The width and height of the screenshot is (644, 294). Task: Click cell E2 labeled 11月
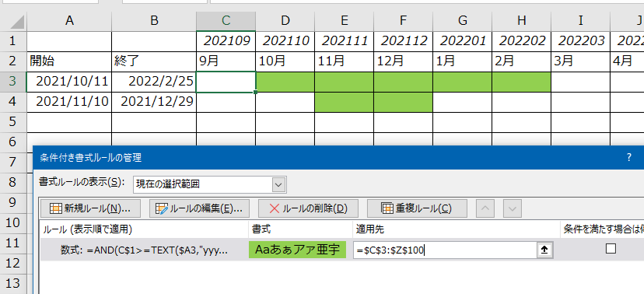[x=345, y=61]
